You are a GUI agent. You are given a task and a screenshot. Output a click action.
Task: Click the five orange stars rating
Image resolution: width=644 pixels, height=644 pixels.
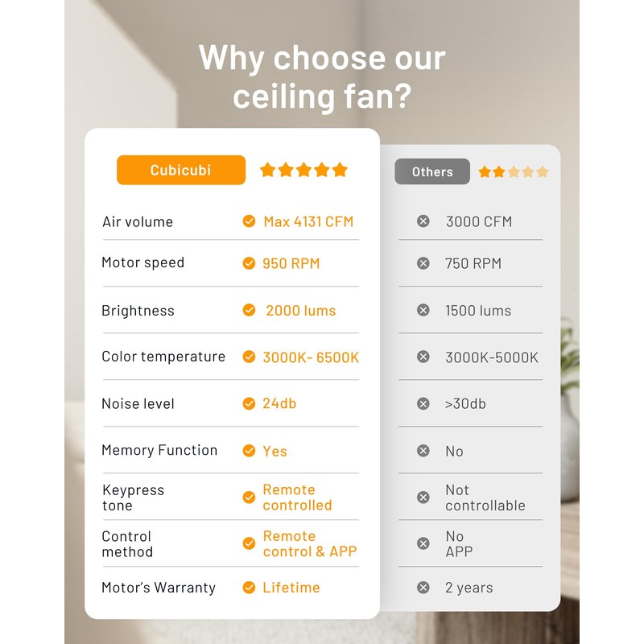(x=303, y=170)
